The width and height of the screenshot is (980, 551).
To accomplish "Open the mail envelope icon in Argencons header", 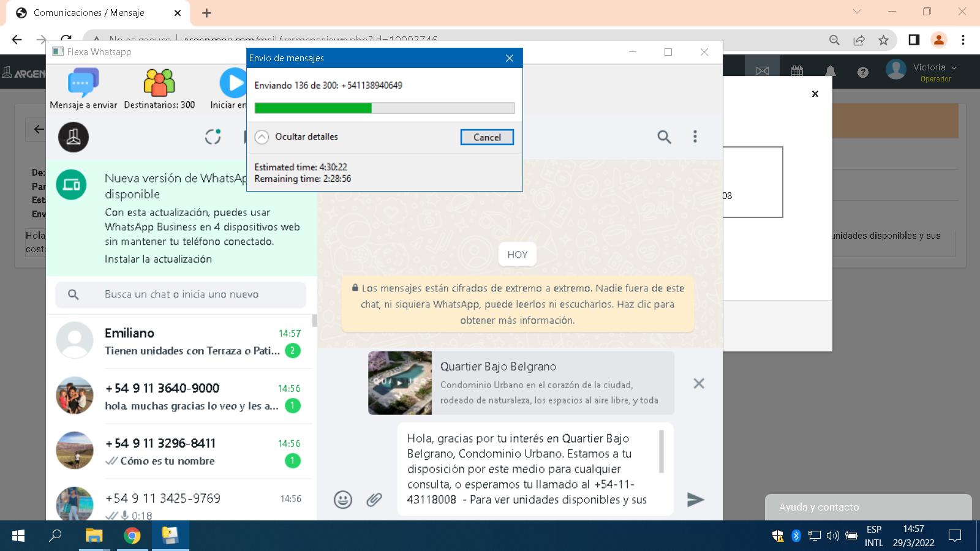I will pyautogui.click(x=762, y=72).
